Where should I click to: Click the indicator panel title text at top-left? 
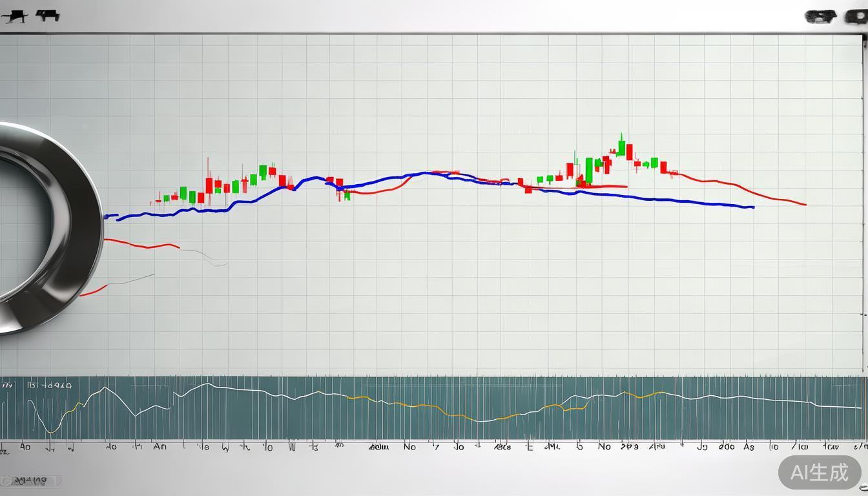pos(48,386)
